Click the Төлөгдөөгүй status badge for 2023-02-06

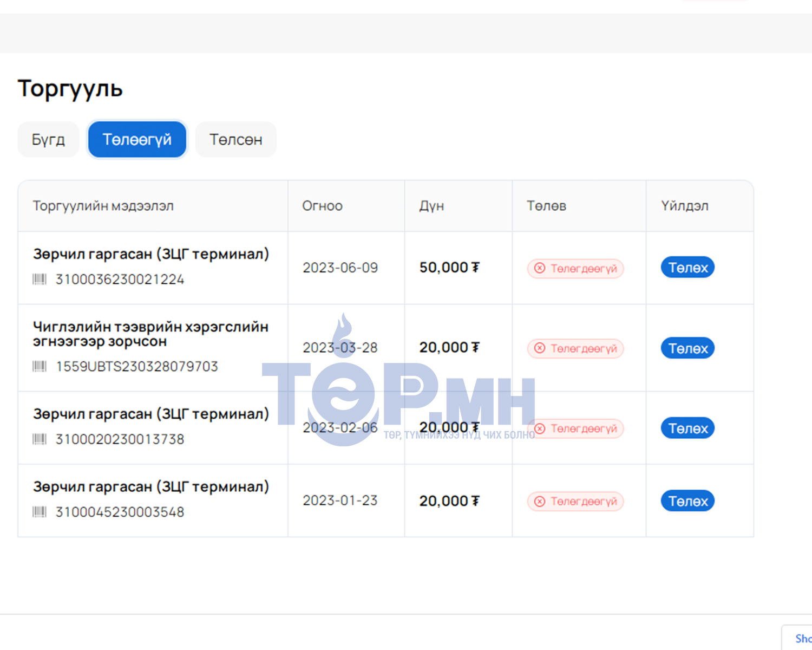click(575, 428)
